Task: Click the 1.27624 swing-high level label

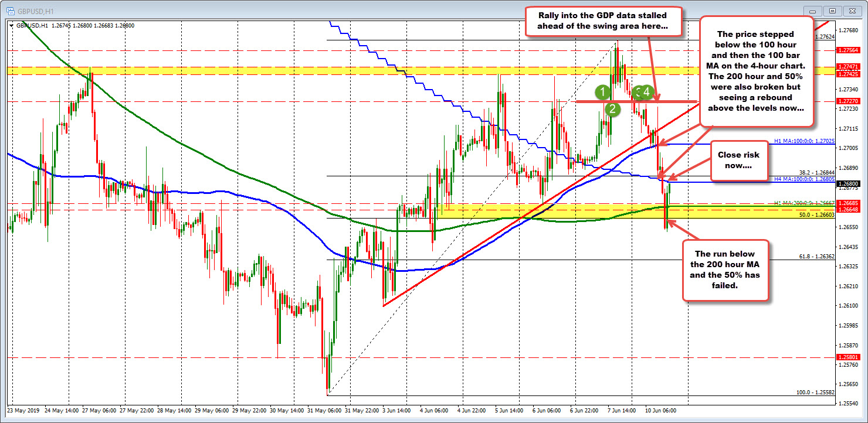Action: pos(825,36)
